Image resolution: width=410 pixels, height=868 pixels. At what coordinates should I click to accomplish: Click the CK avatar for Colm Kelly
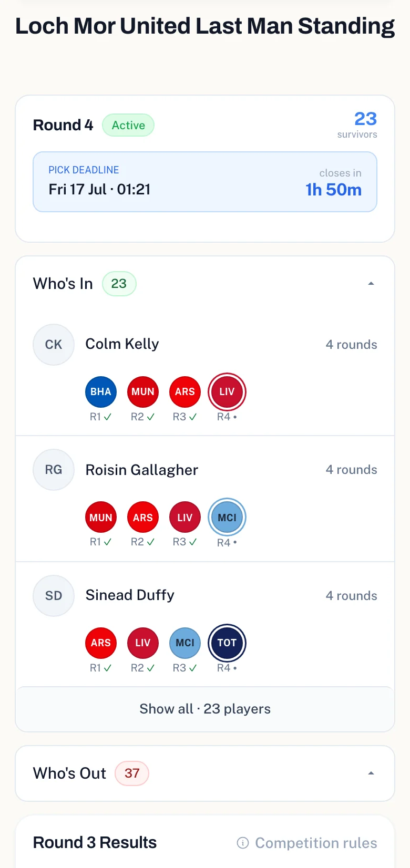tap(54, 345)
